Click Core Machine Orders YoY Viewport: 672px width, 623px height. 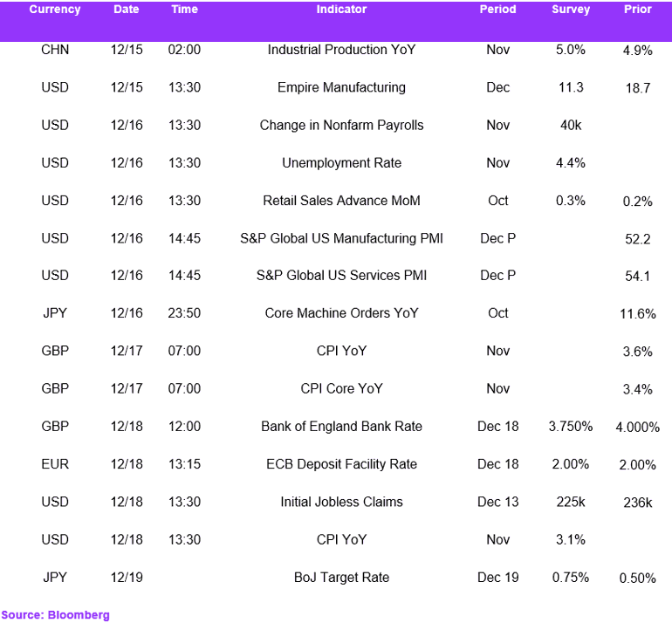pyautogui.click(x=341, y=313)
